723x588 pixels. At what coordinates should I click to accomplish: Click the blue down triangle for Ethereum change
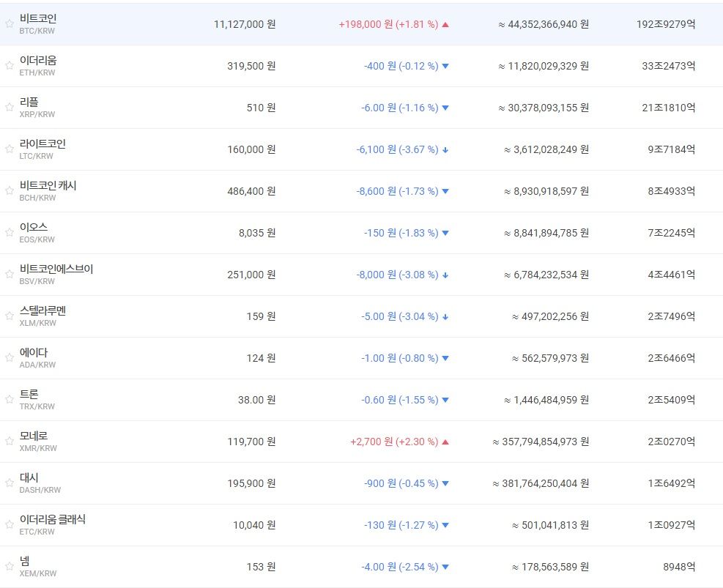445,66
